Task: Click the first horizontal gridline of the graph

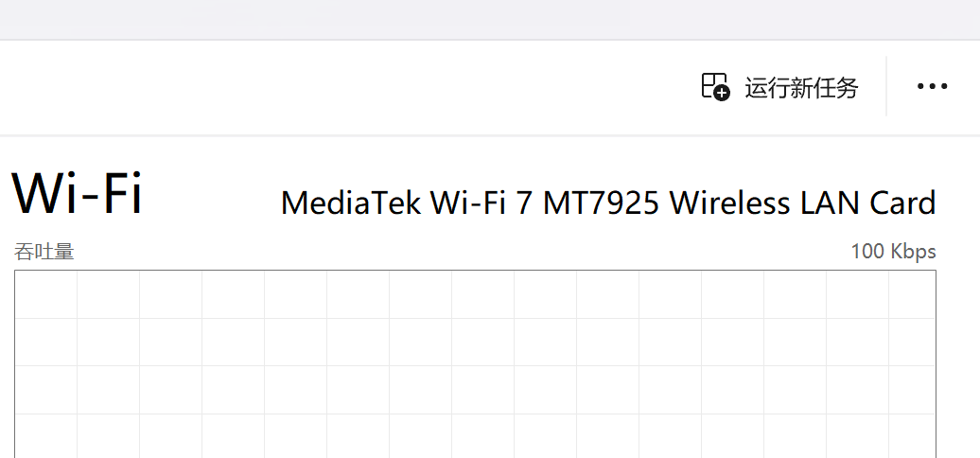Action: 475,318
